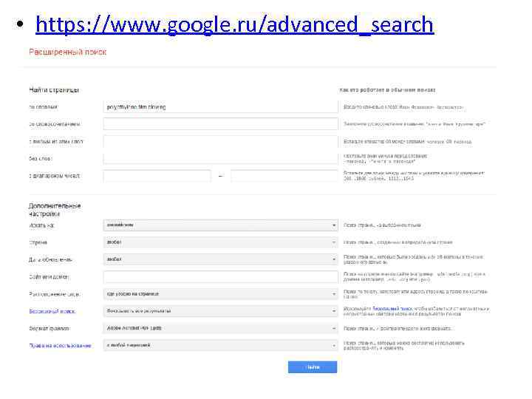The width and height of the screenshot is (532, 399).
Task: Click the 'со словами' search words field
Action: (220, 107)
